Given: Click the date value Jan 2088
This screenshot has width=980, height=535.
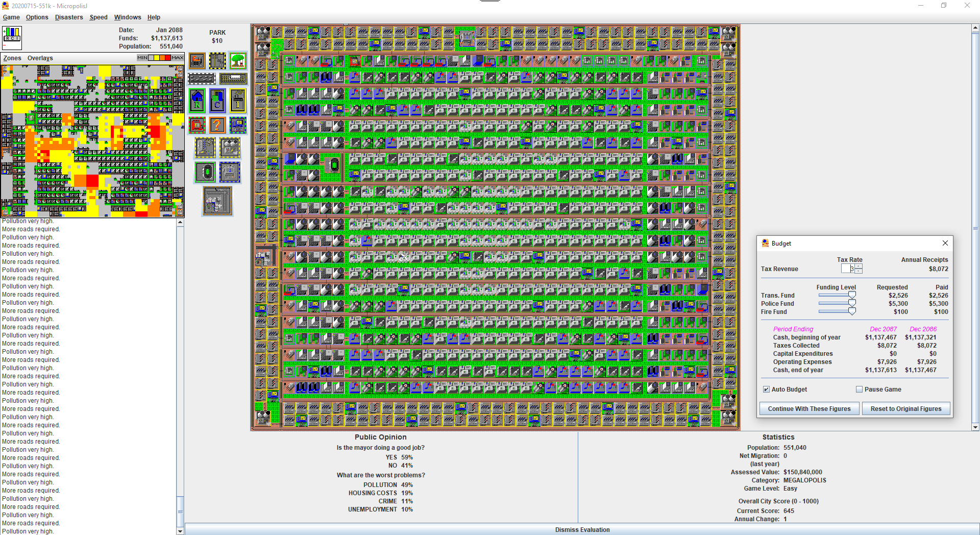Looking at the screenshot, I should coord(169,30).
